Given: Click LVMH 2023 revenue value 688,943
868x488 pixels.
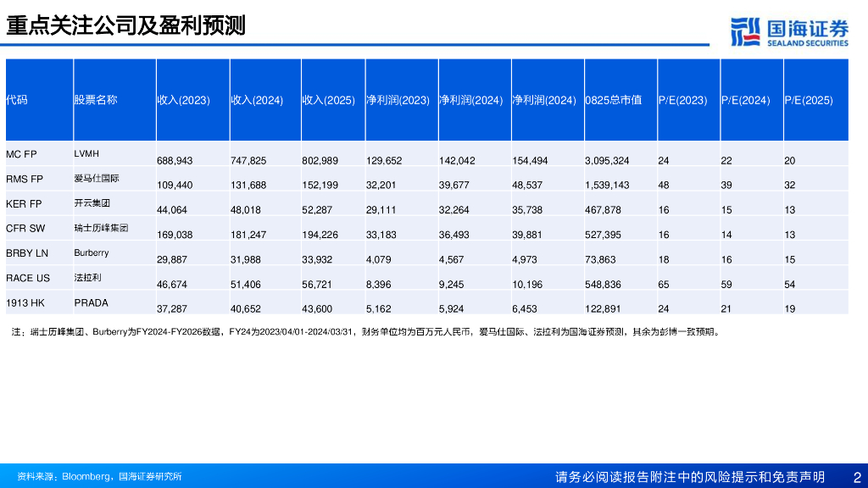Looking at the screenshot, I should pos(175,160).
